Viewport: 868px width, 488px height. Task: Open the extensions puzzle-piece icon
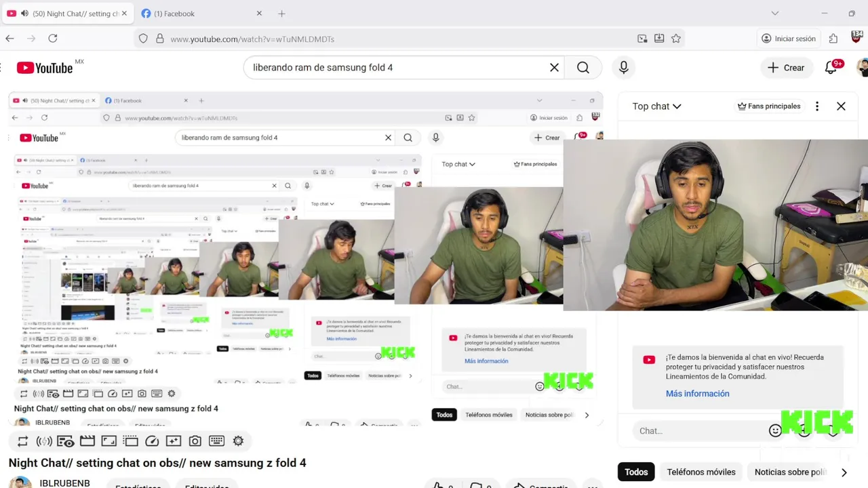point(833,39)
